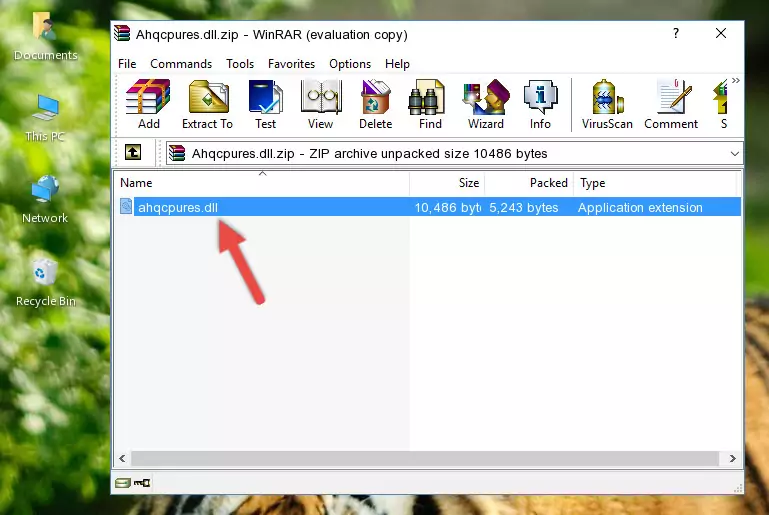Click the ahqcpures.dll file icon

tap(126, 206)
